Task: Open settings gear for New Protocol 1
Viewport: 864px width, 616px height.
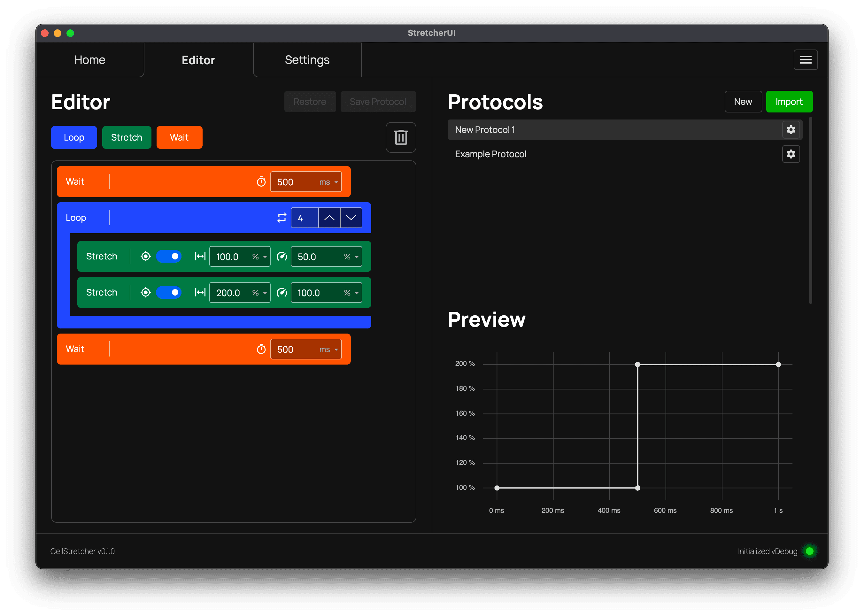Action: 791,130
